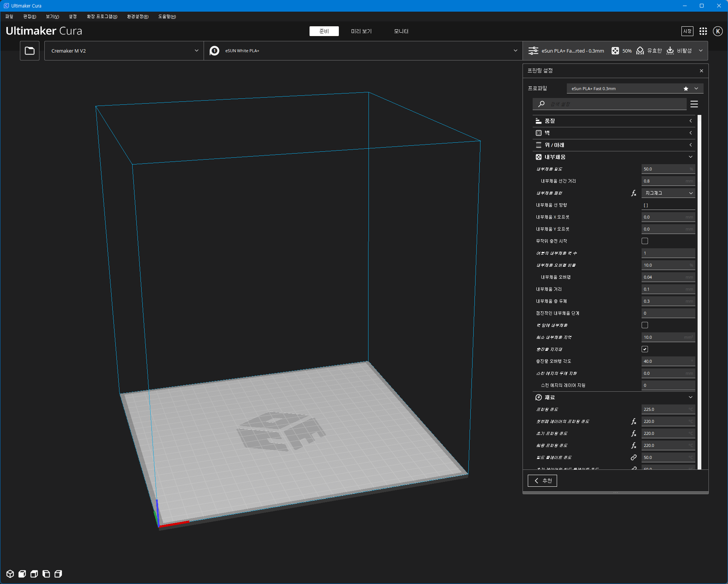
Task: Expand the 품질 settings section
Action: 615,121
